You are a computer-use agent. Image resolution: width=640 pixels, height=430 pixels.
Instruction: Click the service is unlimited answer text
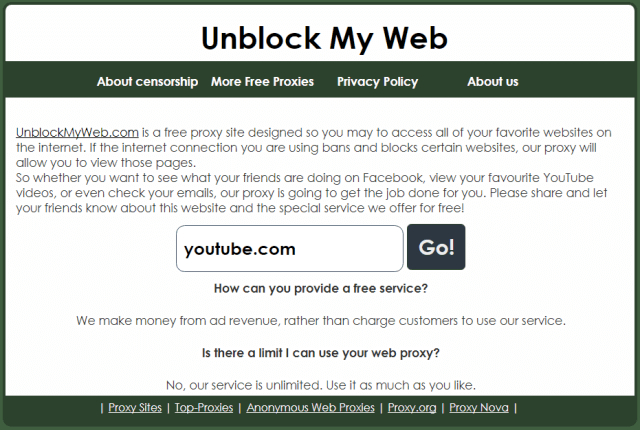[321, 385]
